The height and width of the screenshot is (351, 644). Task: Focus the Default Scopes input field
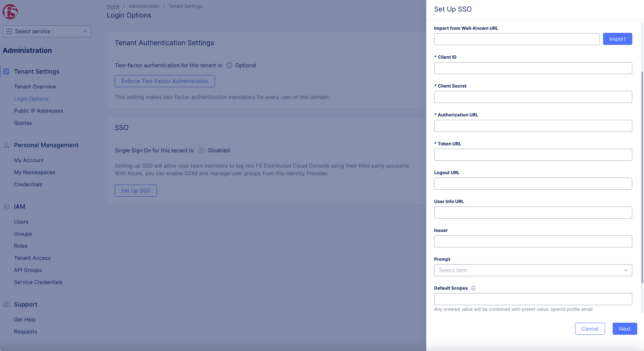pyautogui.click(x=533, y=299)
